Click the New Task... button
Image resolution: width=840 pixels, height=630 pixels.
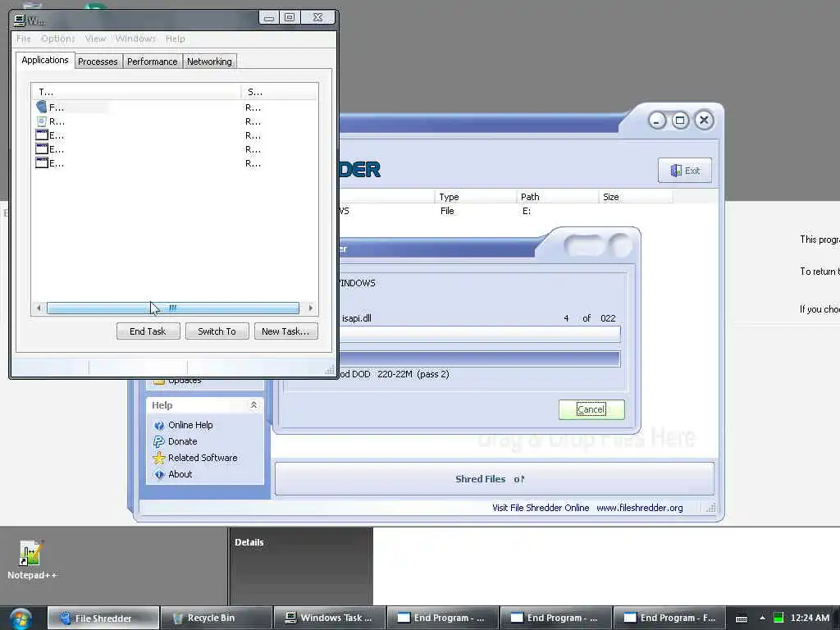[285, 331]
